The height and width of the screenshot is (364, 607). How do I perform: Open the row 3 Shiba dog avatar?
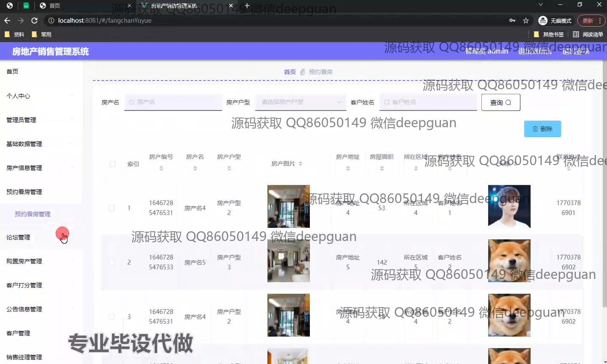click(509, 315)
